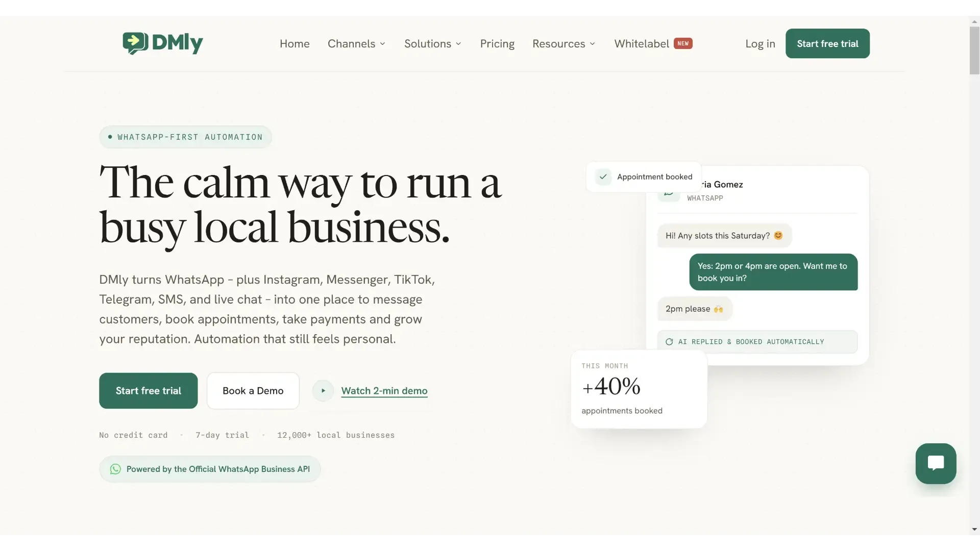Click the scrollbar down arrow
Viewport: 980px width, 551px height.
(974, 530)
